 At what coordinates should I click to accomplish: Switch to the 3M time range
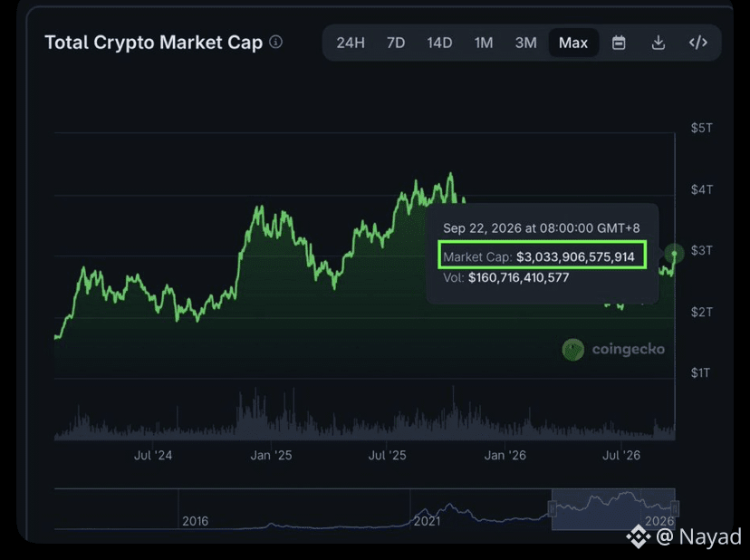click(x=525, y=43)
